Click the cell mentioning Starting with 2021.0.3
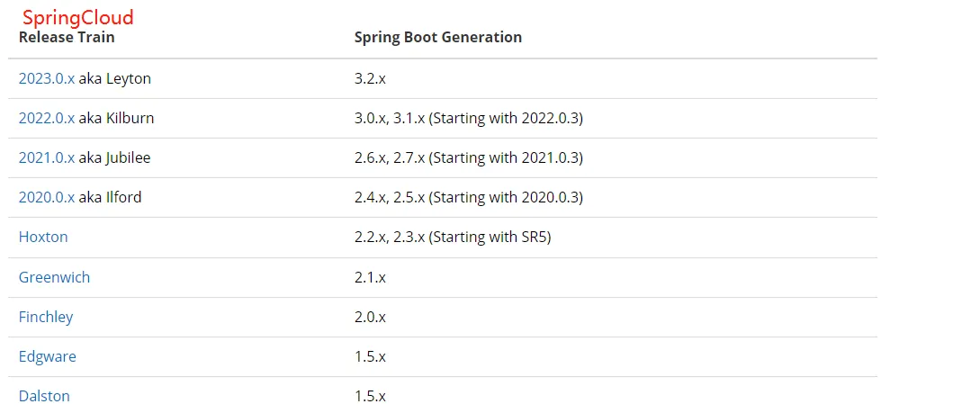980x413 pixels. tap(469, 158)
